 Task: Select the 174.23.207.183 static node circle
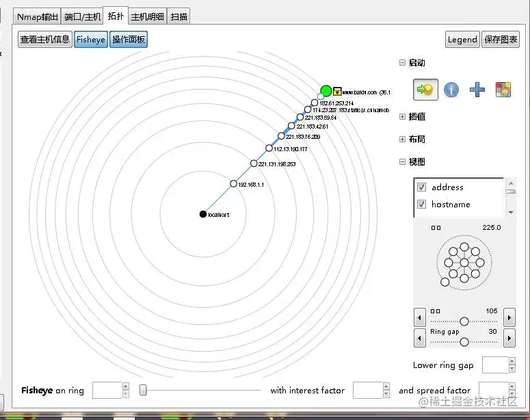click(308, 109)
